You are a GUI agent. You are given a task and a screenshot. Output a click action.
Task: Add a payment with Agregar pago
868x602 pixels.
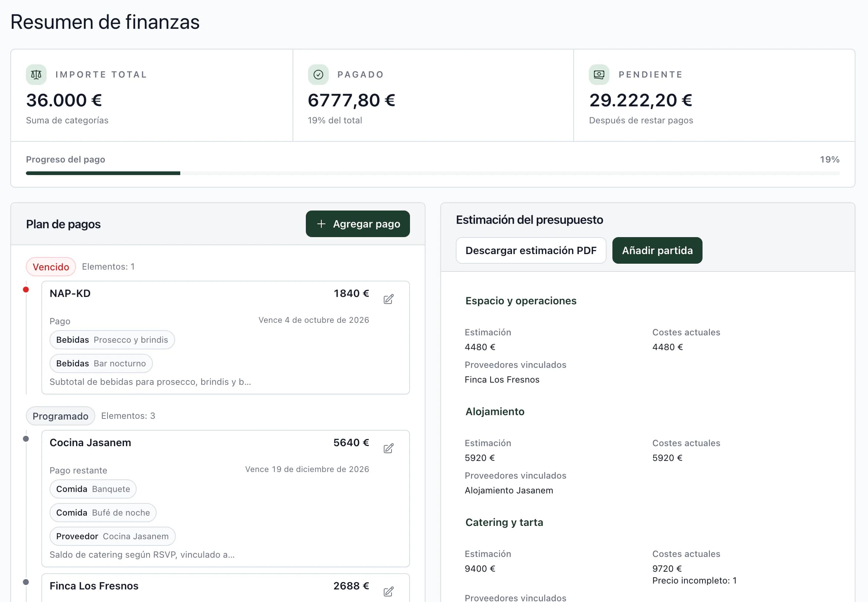pyautogui.click(x=358, y=224)
